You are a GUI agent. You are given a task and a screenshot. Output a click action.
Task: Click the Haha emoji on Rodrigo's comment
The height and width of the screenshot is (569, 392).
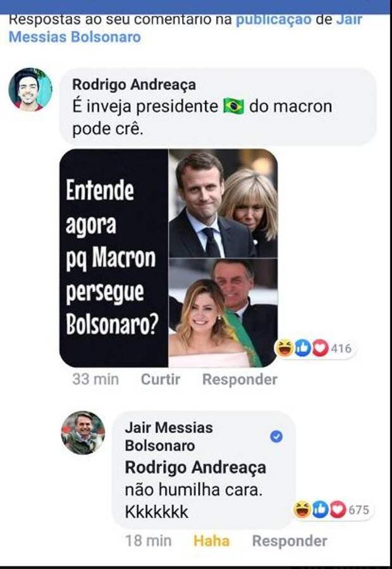[285, 348]
